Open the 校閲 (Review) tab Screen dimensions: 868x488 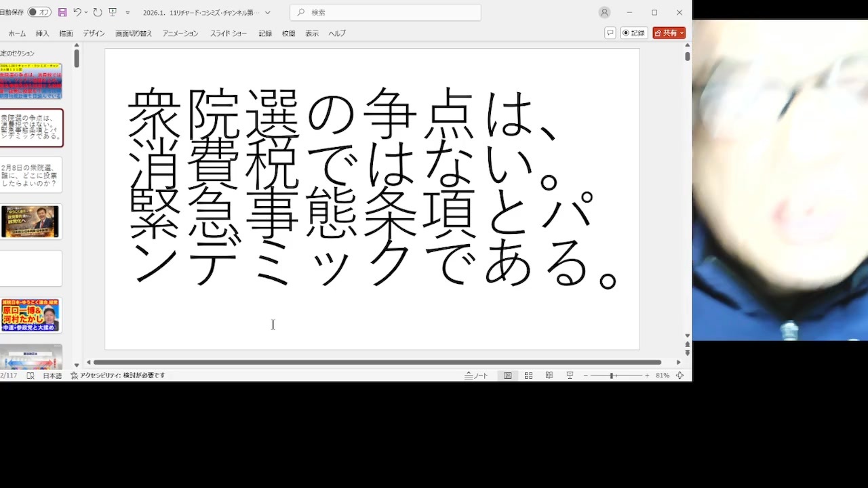tap(288, 33)
